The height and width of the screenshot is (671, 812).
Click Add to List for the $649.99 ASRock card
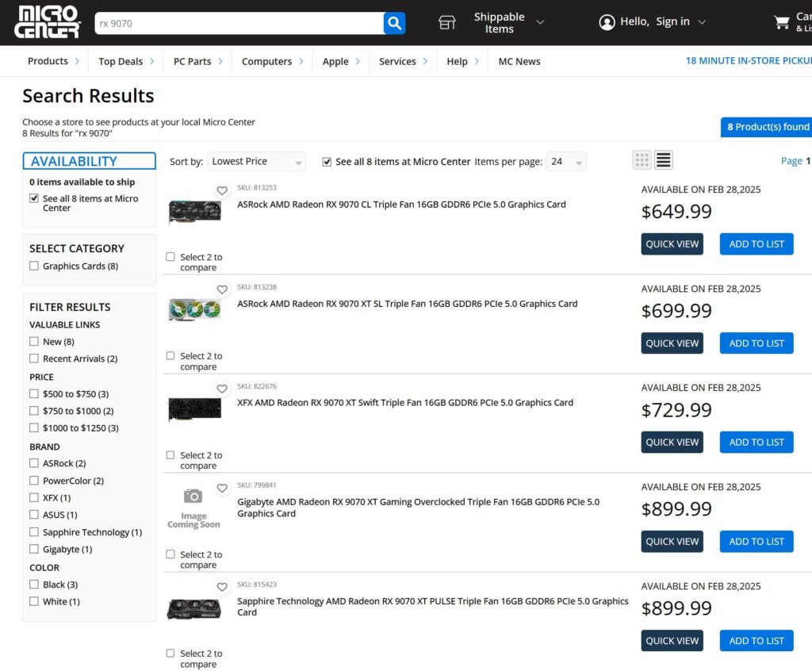[756, 244]
